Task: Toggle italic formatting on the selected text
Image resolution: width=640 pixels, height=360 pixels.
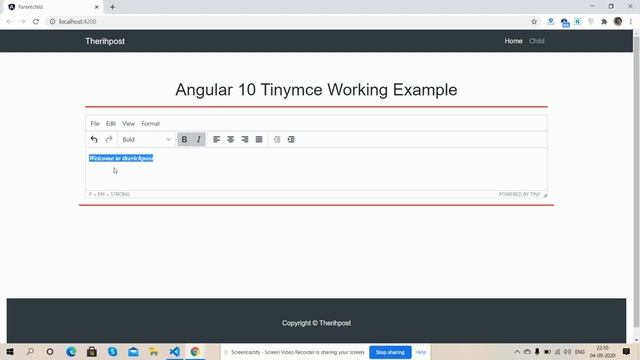Action: [x=198, y=140]
